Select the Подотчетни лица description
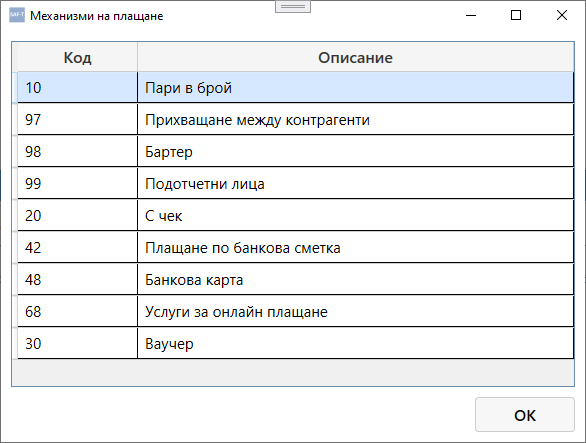The height and width of the screenshot is (443, 586). click(x=355, y=184)
